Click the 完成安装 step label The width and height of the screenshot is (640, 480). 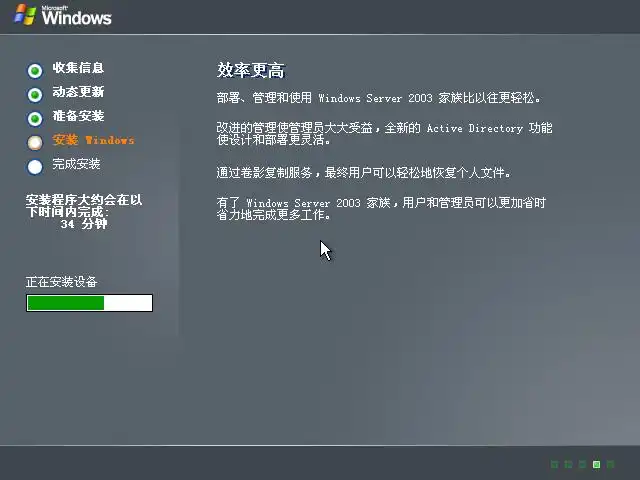click(x=76, y=164)
